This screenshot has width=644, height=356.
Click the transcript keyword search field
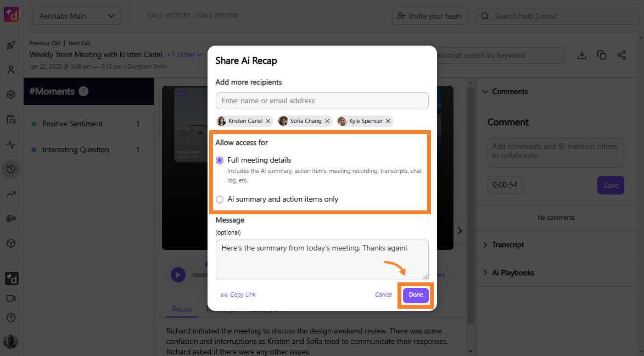coord(501,55)
